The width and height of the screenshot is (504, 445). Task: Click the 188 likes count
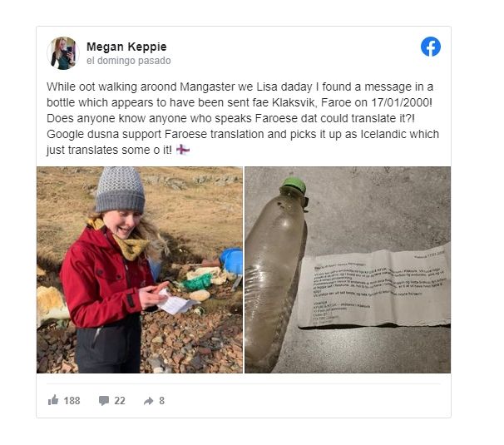click(72, 401)
